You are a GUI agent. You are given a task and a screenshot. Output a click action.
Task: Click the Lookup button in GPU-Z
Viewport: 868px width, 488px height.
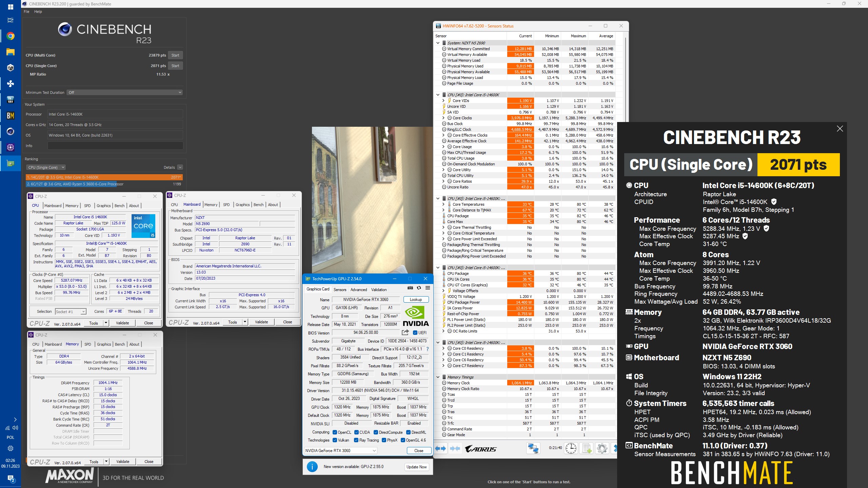pyautogui.click(x=416, y=300)
